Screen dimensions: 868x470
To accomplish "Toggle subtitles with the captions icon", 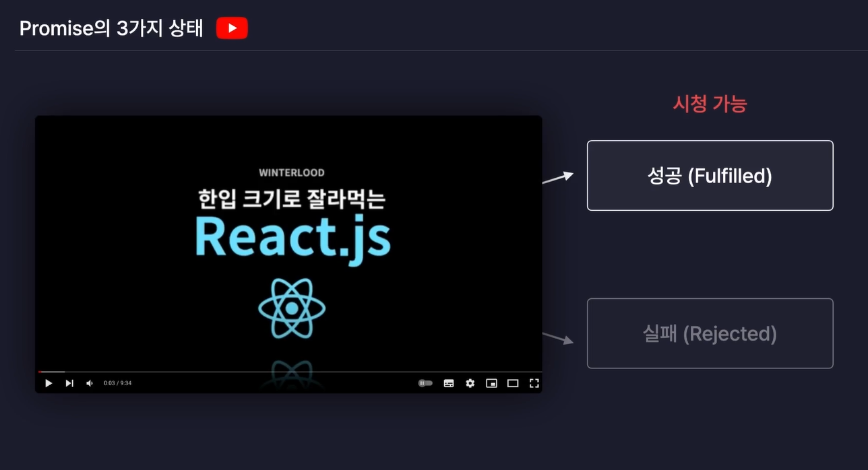I will click(x=449, y=383).
